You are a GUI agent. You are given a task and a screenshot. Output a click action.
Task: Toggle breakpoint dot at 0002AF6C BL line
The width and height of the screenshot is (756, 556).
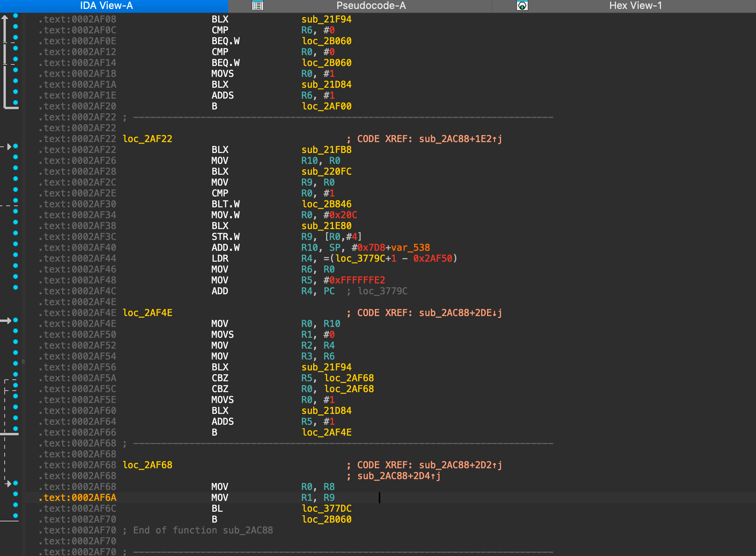click(x=16, y=505)
